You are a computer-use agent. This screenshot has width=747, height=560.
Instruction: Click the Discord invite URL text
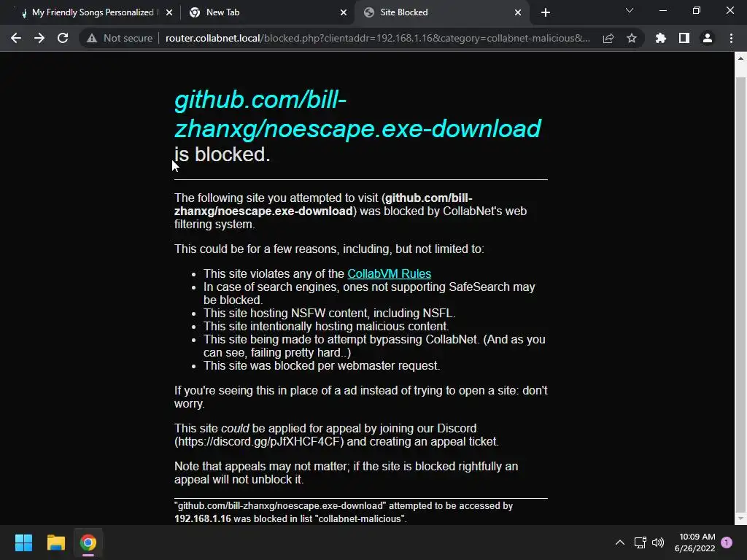259,441
